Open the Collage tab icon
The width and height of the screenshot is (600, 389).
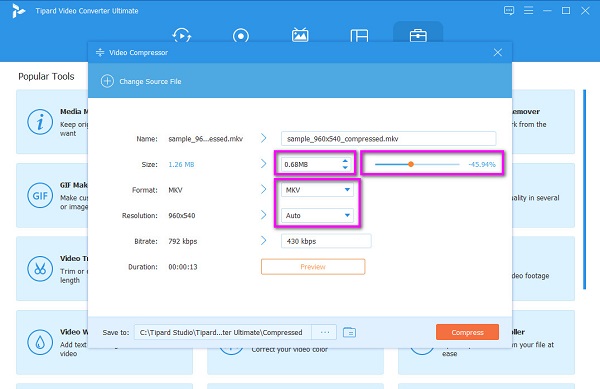359,36
